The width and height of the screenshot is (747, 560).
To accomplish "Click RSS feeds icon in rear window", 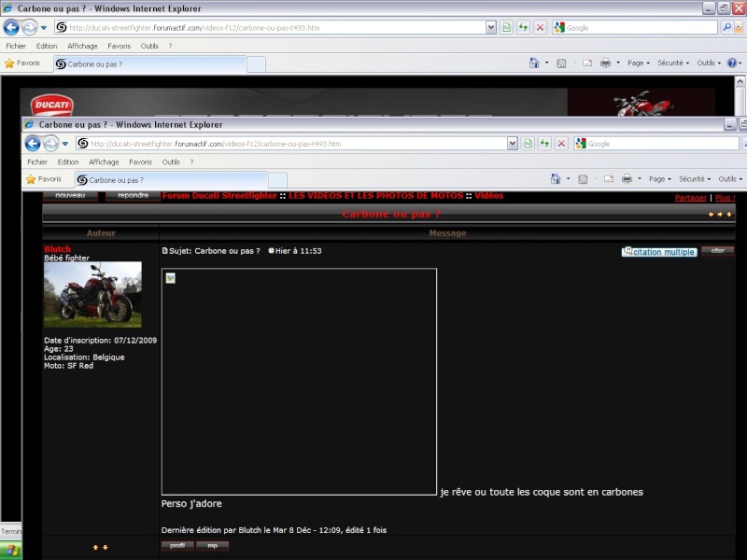I will [x=561, y=63].
